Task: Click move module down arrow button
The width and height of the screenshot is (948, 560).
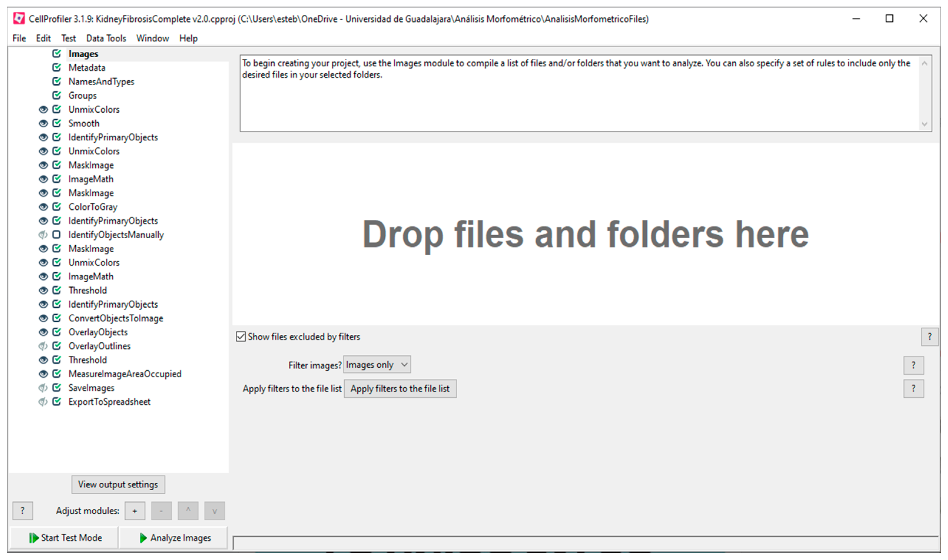Action: click(215, 511)
